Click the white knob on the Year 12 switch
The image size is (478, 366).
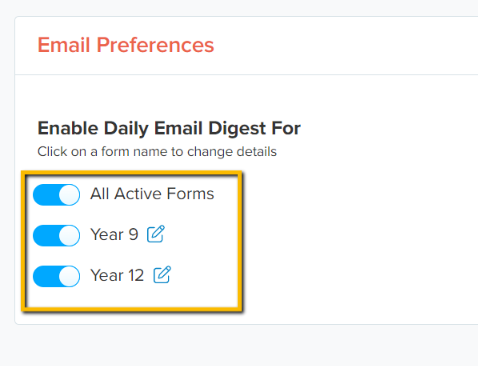pos(69,276)
